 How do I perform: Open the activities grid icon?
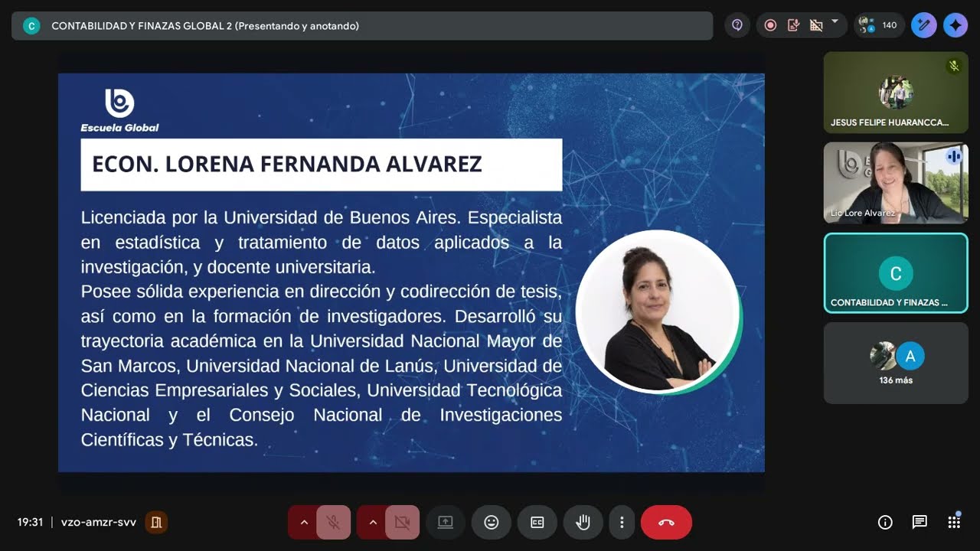tap(954, 523)
